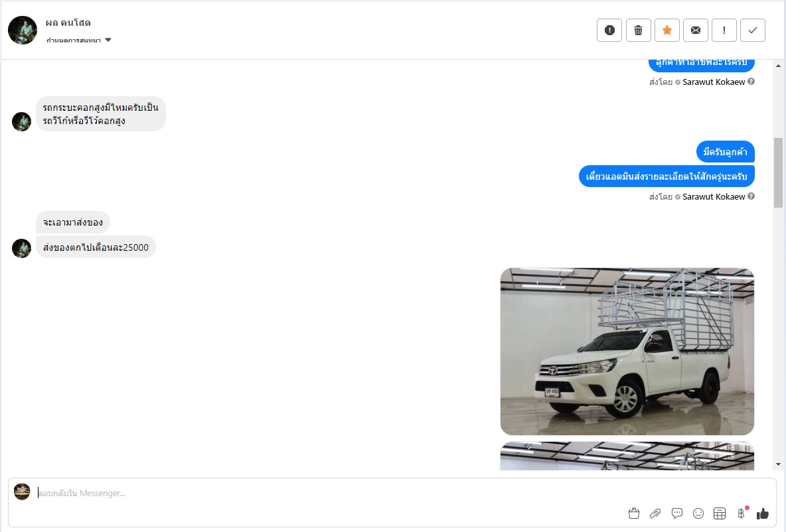Open ผล คนโสด contact name in header
This screenshot has width=786, height=532.
[x=68, y=23]
